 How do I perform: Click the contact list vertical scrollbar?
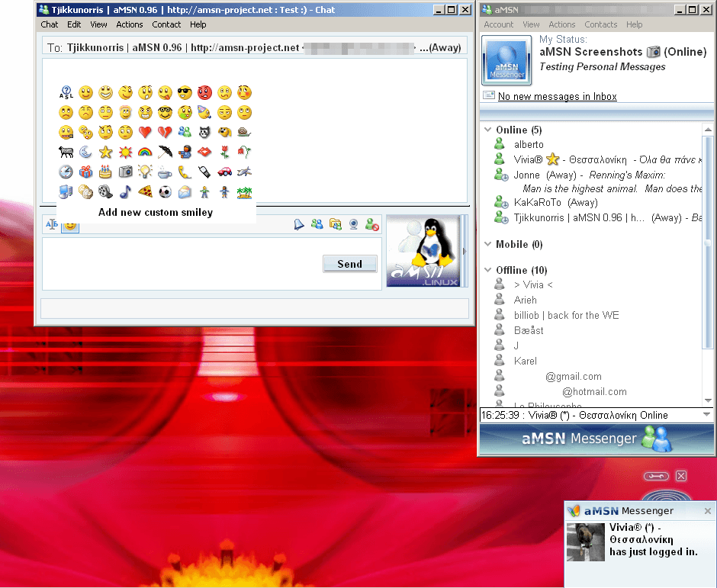tap(709, 267)
